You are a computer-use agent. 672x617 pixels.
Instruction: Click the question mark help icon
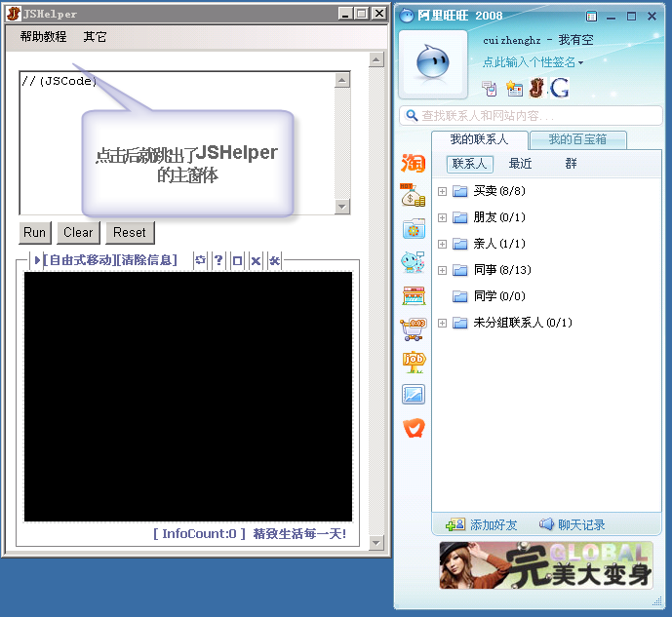pyautogui.click(x=218, y=260)
